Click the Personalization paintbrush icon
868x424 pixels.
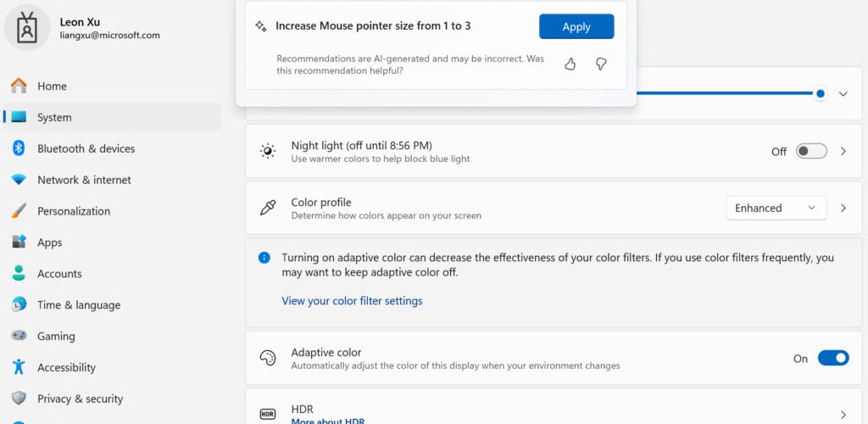(19, 211)
